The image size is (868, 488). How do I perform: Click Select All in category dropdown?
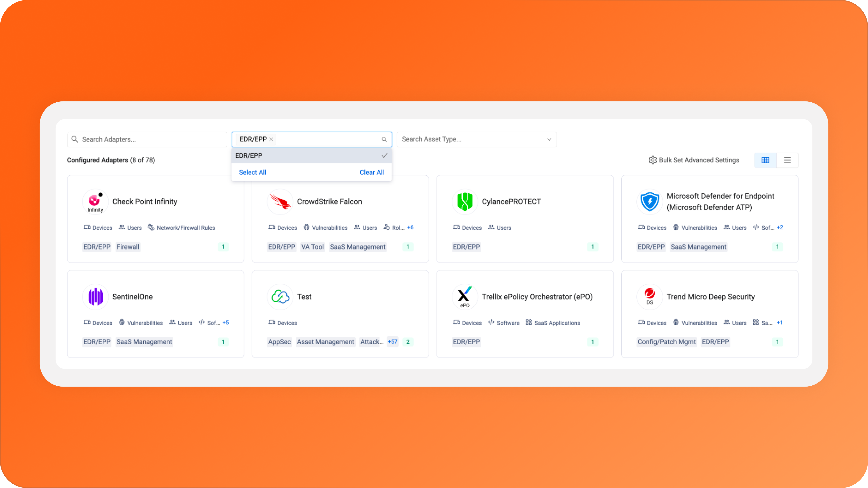[252, 172]
